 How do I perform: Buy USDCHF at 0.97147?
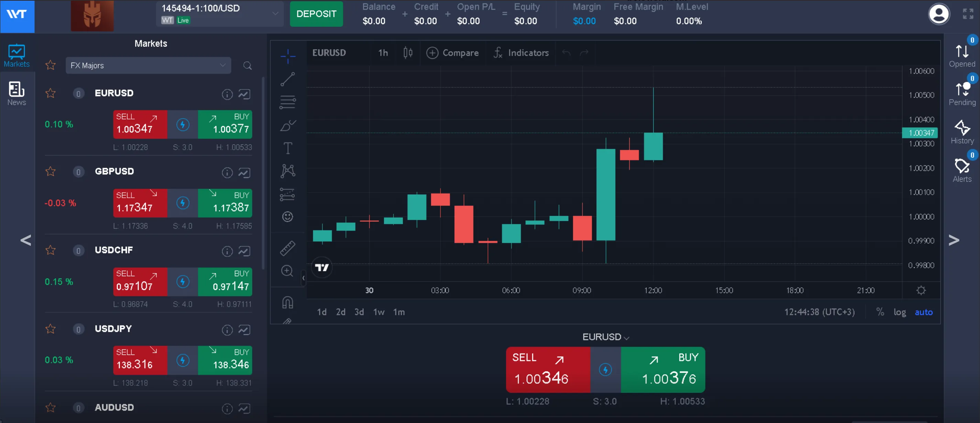[x=225, y=282]
